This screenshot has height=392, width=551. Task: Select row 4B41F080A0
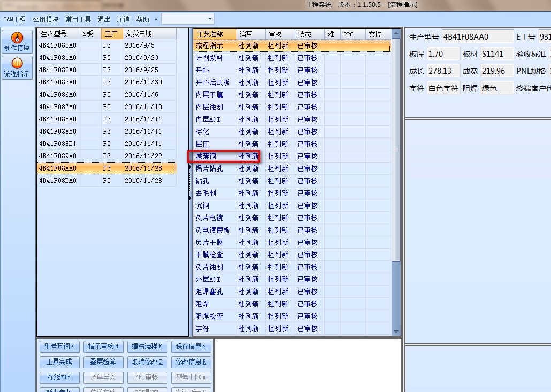pos(106,45)
